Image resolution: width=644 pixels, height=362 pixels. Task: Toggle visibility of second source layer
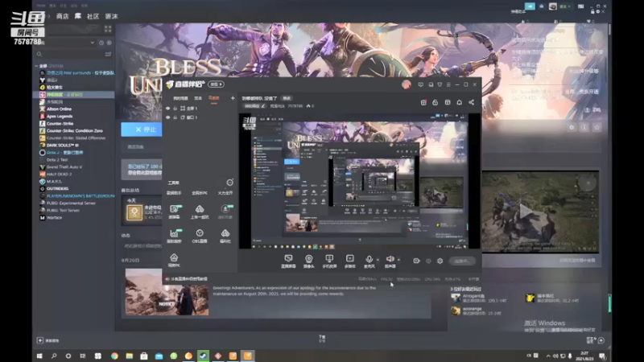tap(167, 117)
